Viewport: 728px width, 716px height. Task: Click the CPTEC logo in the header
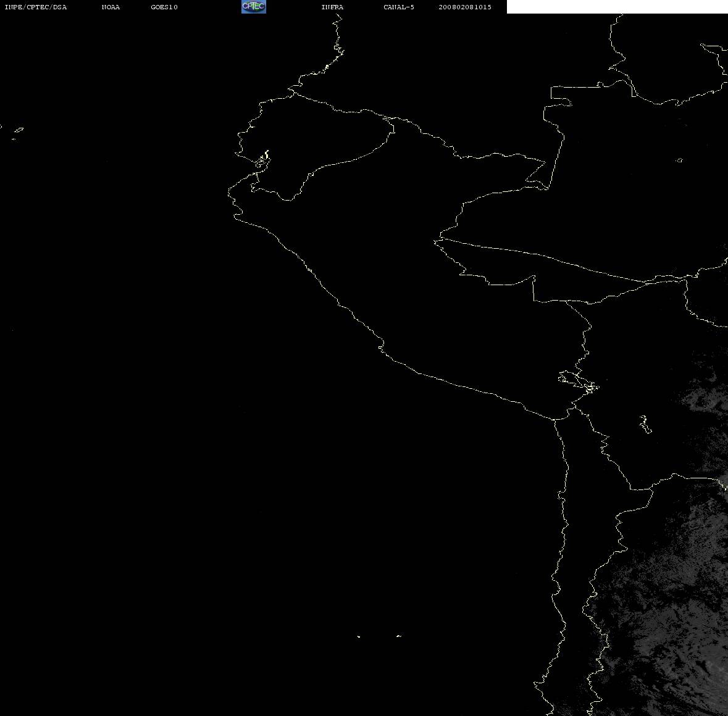pos(254,7)
